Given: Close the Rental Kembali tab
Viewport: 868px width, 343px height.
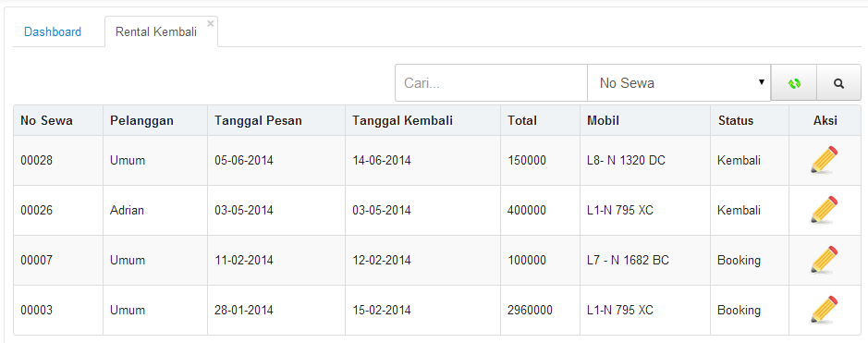Looking at the screenshot, I should pos(211,23).
